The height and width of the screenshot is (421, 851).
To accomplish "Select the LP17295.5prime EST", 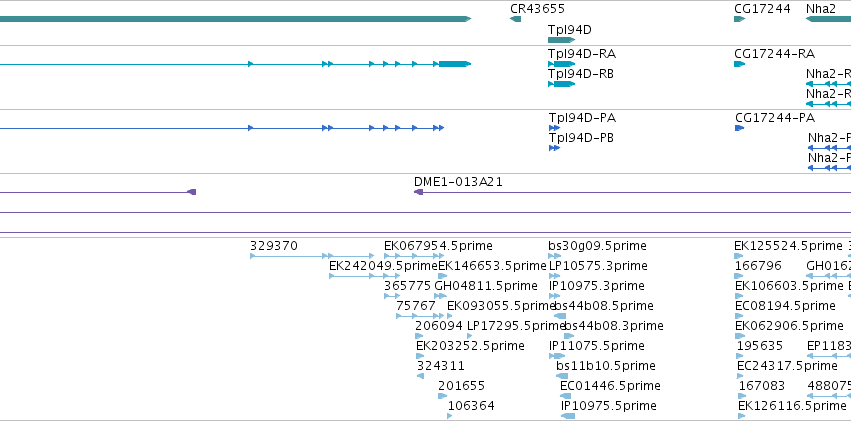I will point(469,336).
